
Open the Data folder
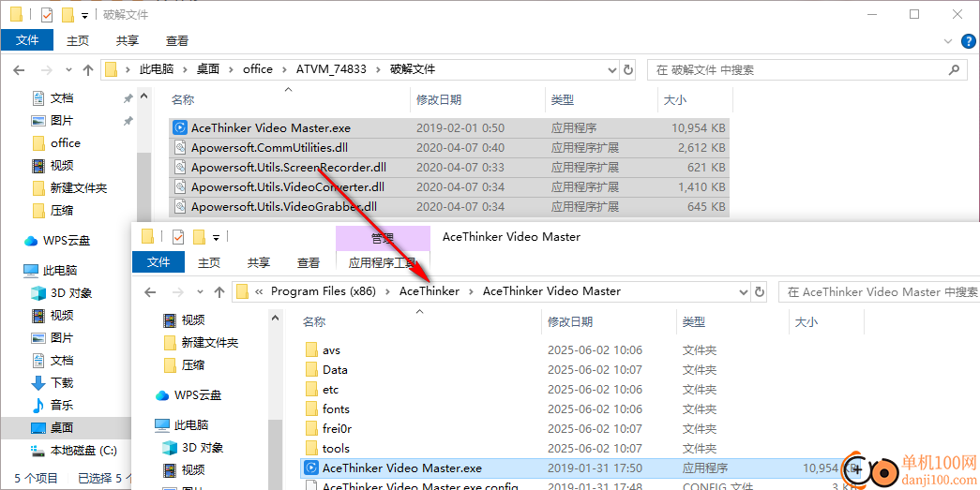pyautogui.click(x=335, y=369)
